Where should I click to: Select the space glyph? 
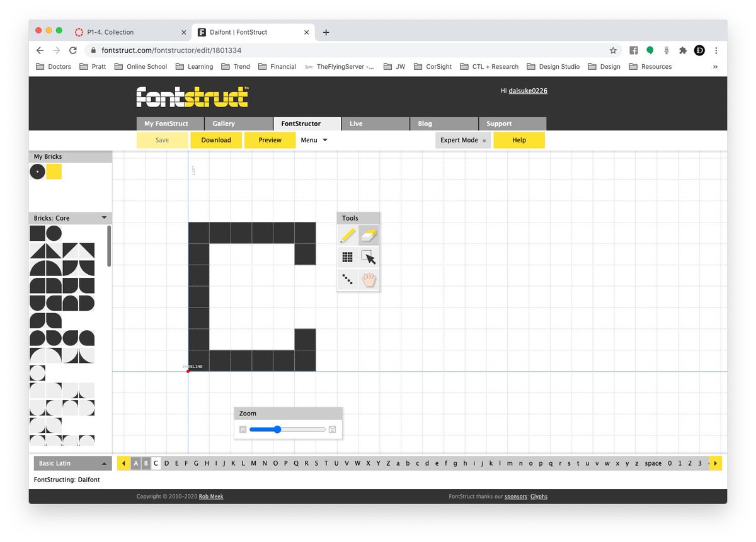[x=653, y=463]
